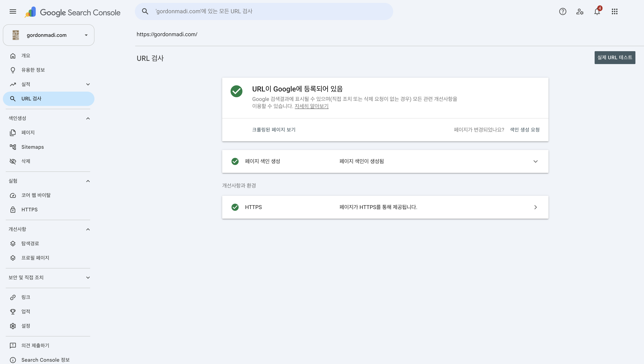Click the pages icon beside 페이지

[x=13, y=133]
